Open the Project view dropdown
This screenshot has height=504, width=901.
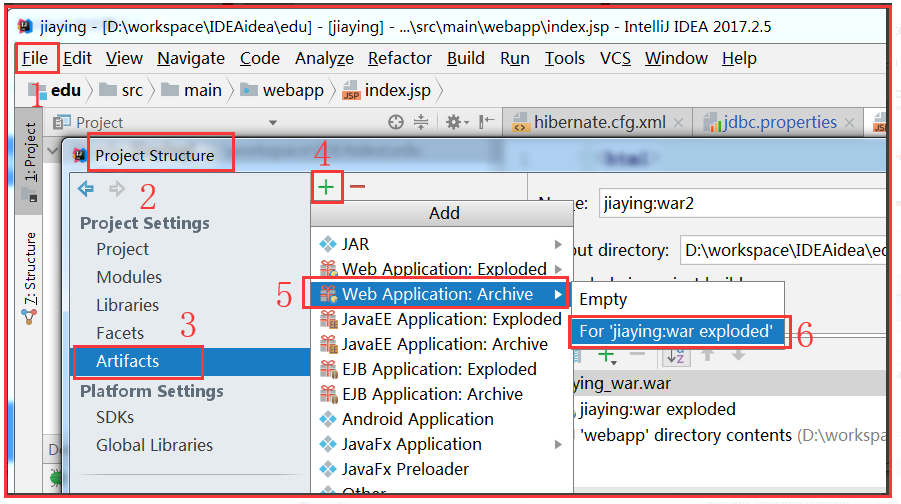273,122
